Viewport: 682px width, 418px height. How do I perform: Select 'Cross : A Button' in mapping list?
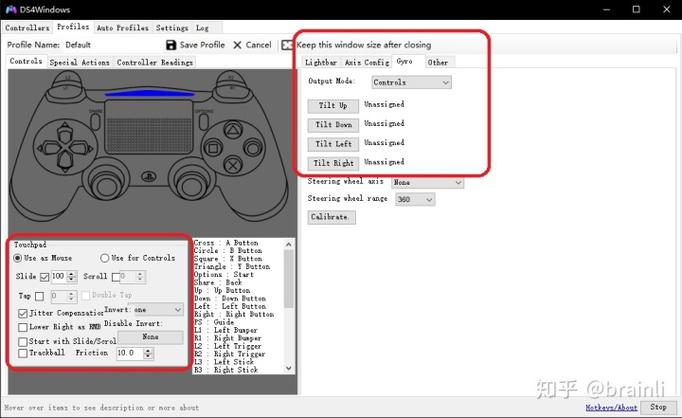(x=226, y=243)
